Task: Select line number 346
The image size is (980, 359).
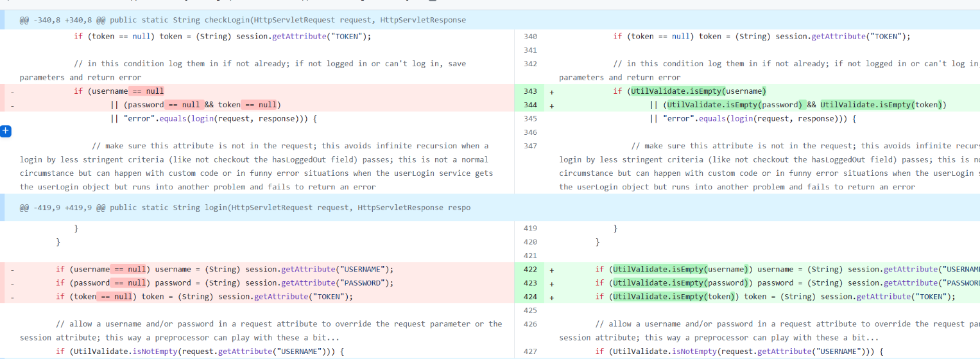Action: (x=530, y=132)
